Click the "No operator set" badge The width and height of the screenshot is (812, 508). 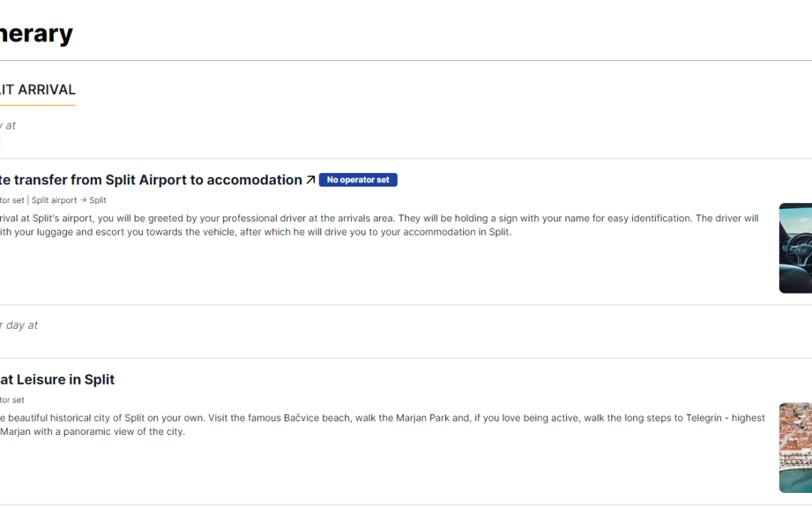358,180
